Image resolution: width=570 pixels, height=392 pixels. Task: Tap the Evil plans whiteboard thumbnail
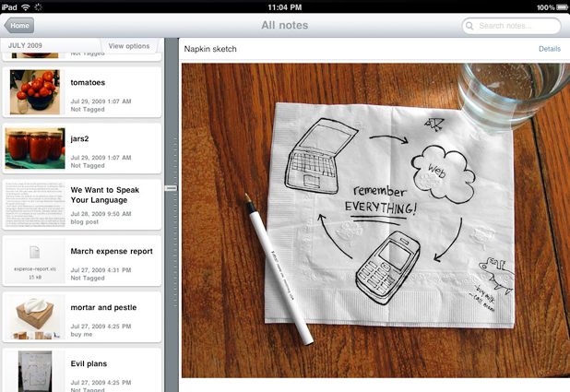pos(35,372)
